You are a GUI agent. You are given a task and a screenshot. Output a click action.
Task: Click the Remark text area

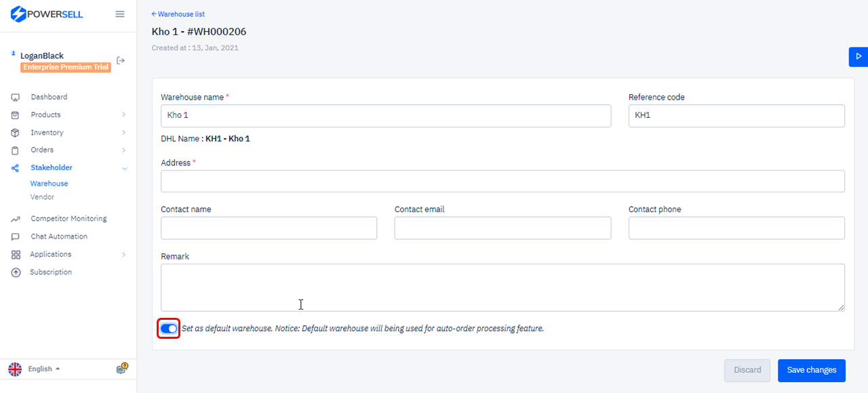click(x=502, y=287)
